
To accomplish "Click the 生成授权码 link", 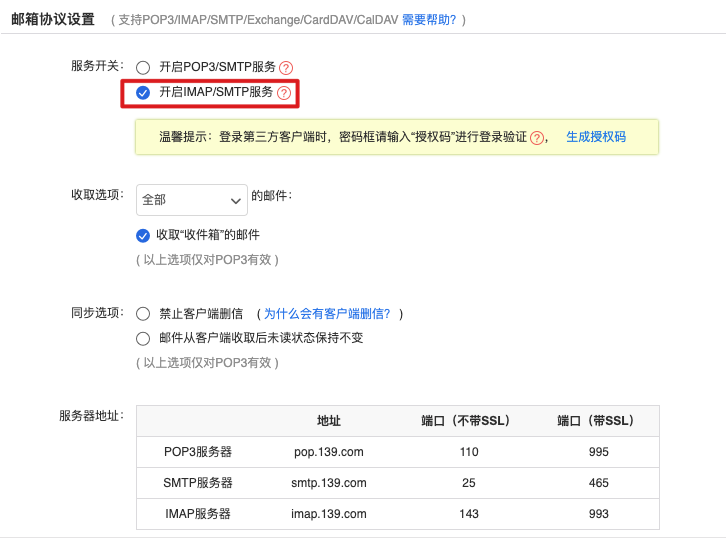I will pos(596,137).
